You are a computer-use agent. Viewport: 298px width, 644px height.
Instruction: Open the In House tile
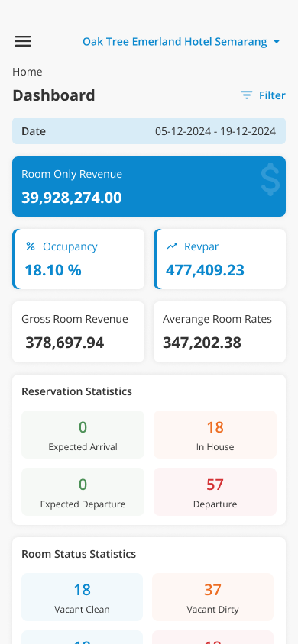[x=215, y=434]
